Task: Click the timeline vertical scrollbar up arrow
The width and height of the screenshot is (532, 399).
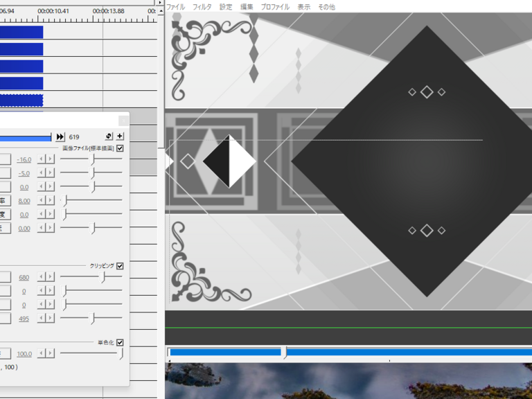Action: click(x=161, y=11)
